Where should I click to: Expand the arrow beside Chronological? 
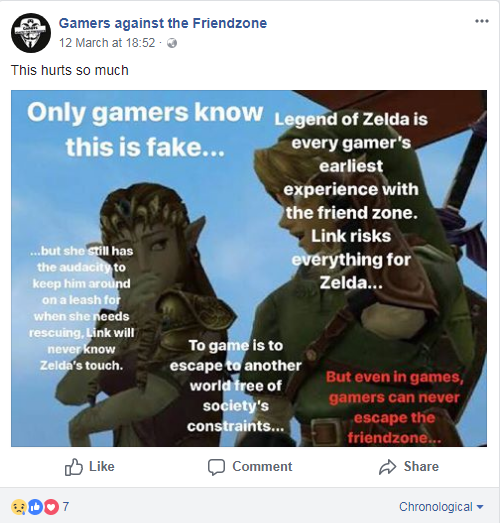point(480,507)
